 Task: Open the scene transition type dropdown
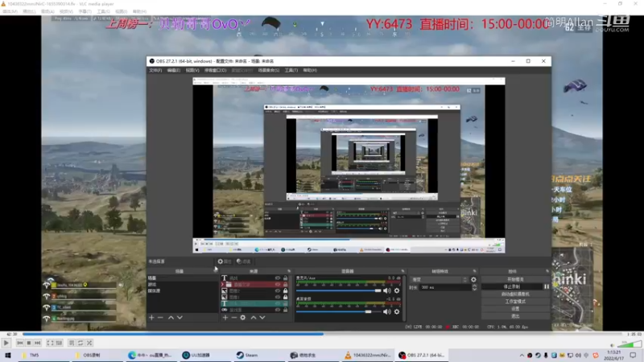tap(439, 279)
